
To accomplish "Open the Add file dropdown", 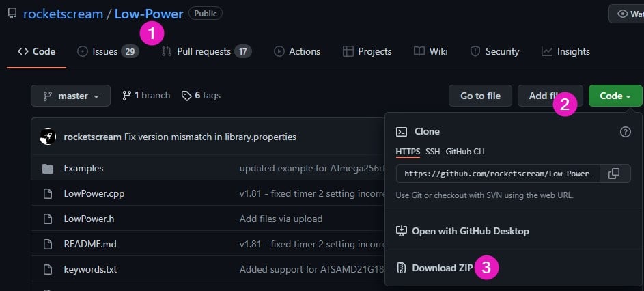I will click(550, 96).
